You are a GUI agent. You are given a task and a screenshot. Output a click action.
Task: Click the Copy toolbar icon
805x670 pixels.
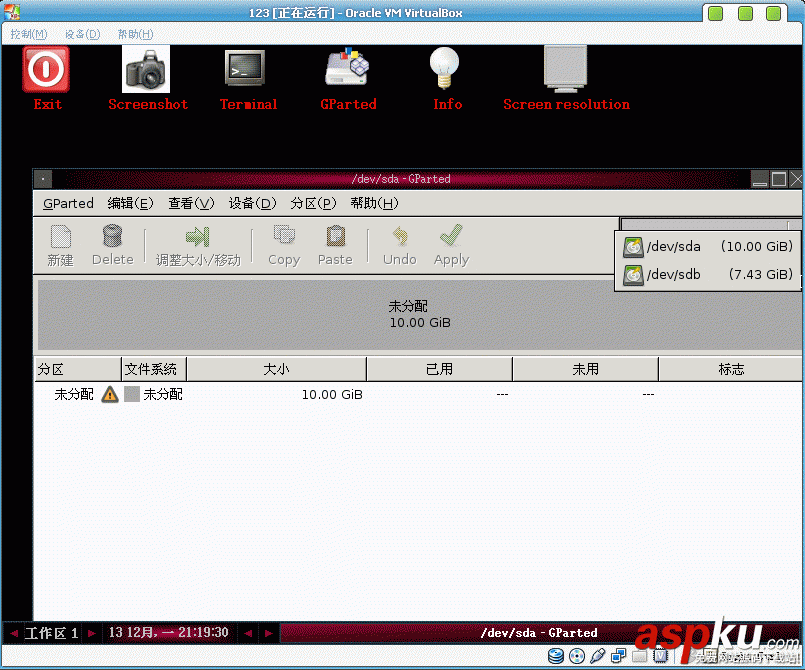point(284,246)
